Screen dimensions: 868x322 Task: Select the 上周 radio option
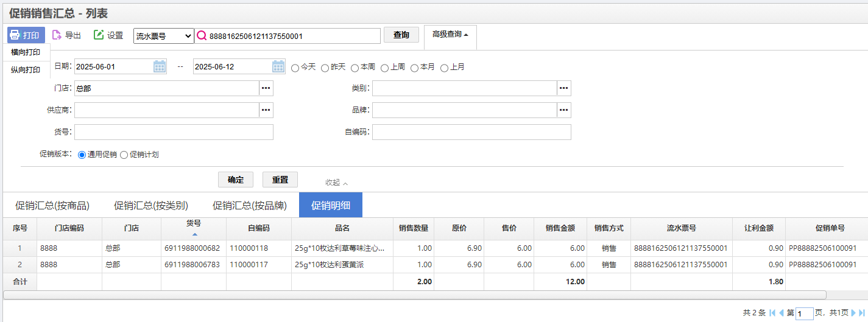(385, 68)
